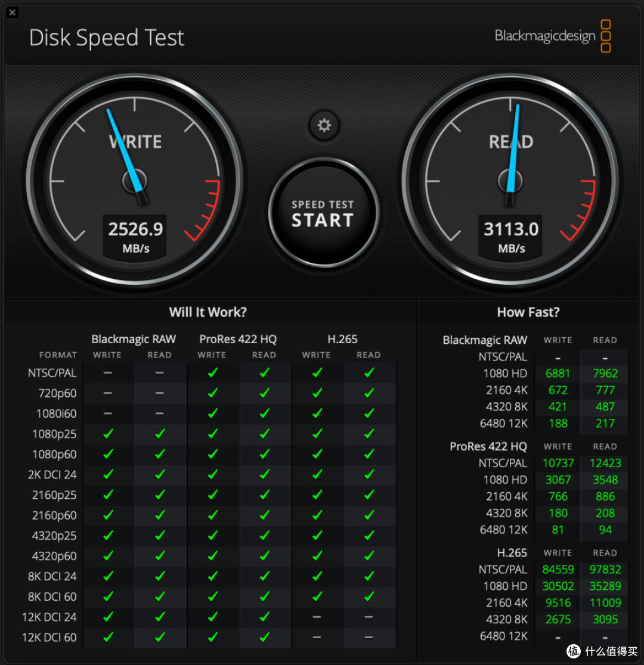The width and height of the screenshot is (644, 665).
Task: Click ProRes 422 HQ read checkmark for 12K DCI 60
Action: (265, 637)
